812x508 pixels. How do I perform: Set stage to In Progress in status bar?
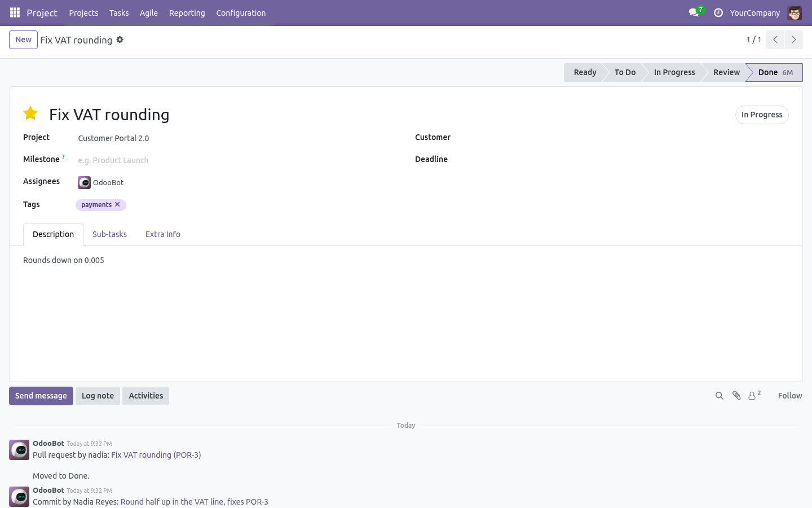coord(674,72)
